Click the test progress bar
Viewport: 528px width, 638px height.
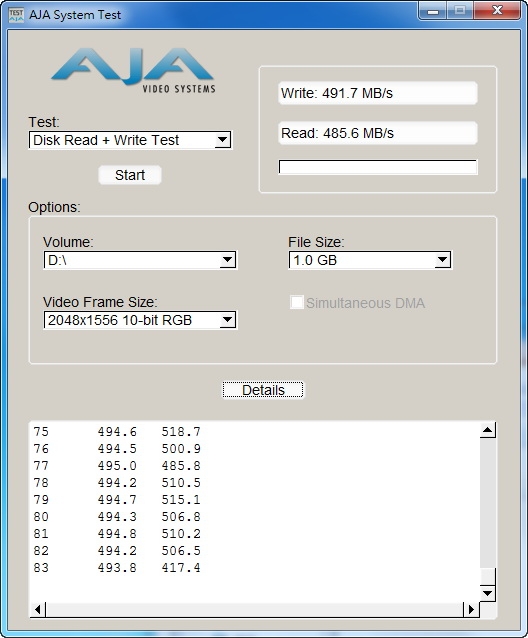click(x=377, y=167)
